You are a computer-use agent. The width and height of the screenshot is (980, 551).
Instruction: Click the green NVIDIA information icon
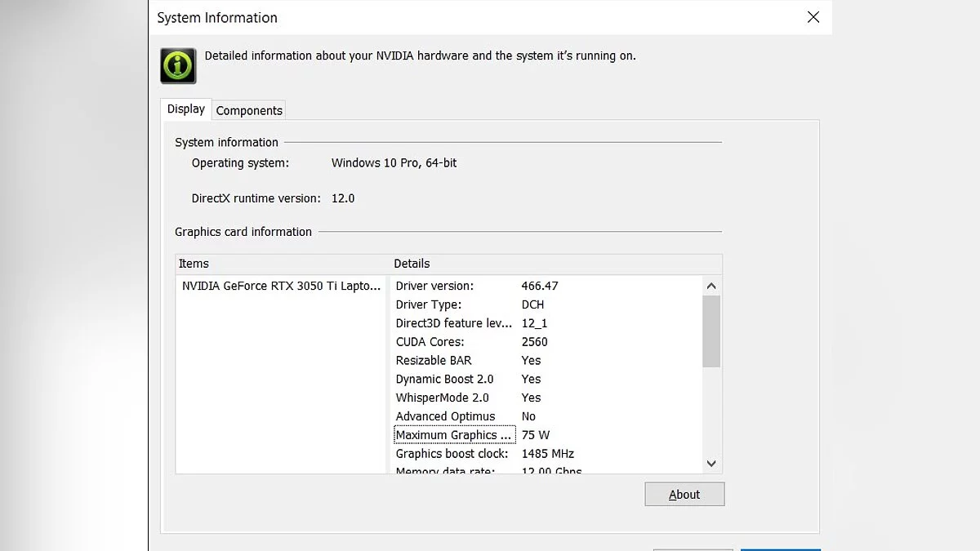point(178,65)
